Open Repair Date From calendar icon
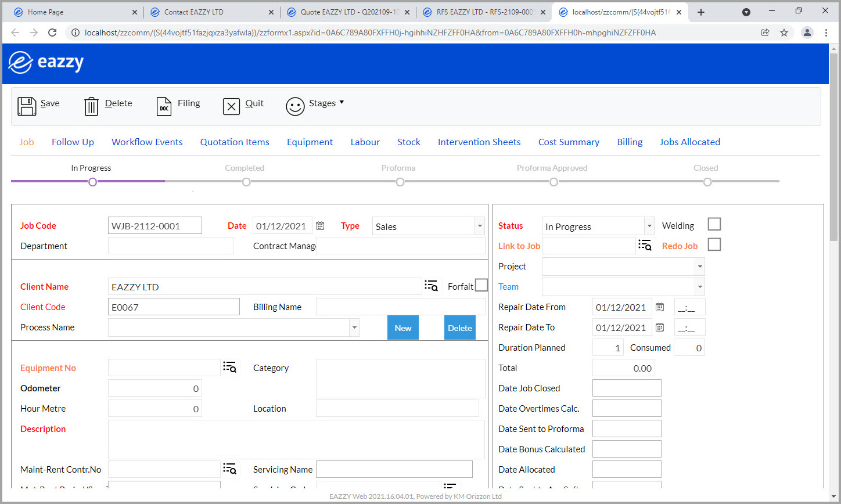 coord(660,307)
